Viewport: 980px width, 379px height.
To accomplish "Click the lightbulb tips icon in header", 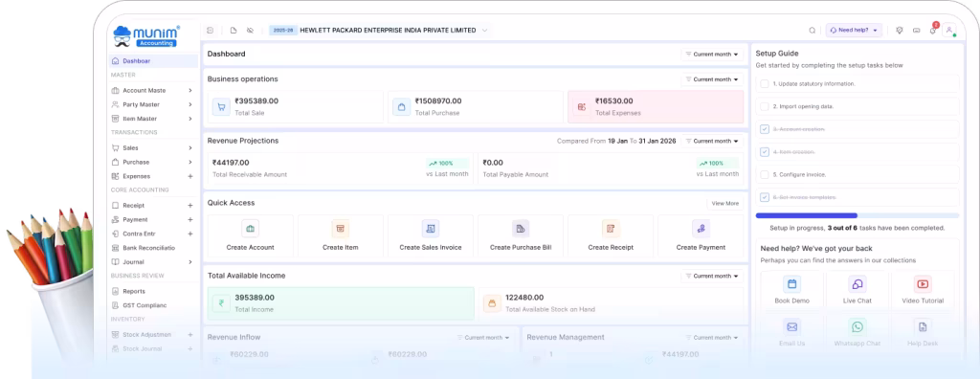I will pos(900,30).
